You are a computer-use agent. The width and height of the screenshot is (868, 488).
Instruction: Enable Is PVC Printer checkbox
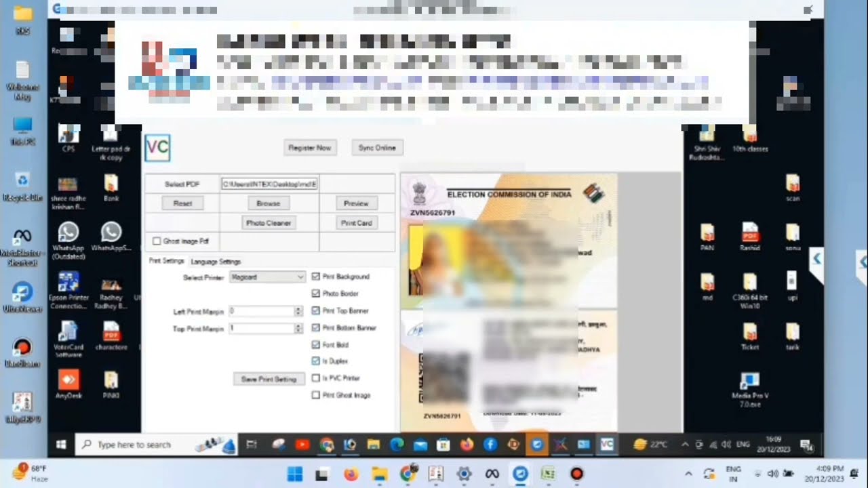pos(316,378)
